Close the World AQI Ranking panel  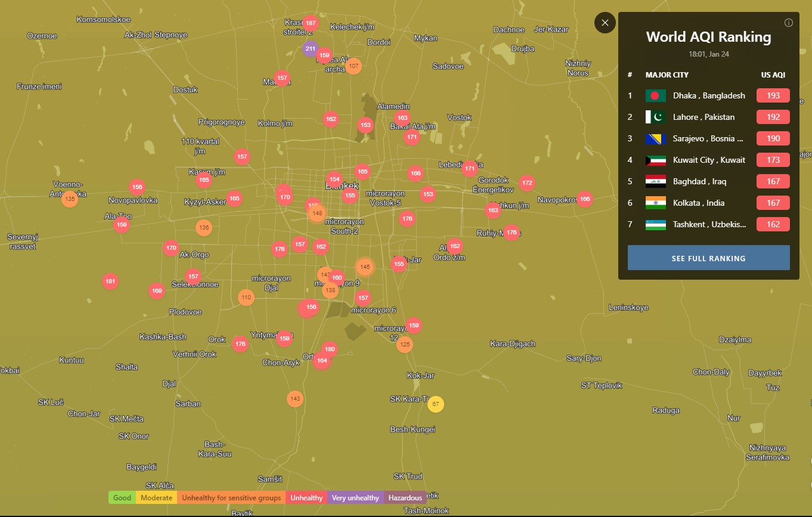pos(605,23)
